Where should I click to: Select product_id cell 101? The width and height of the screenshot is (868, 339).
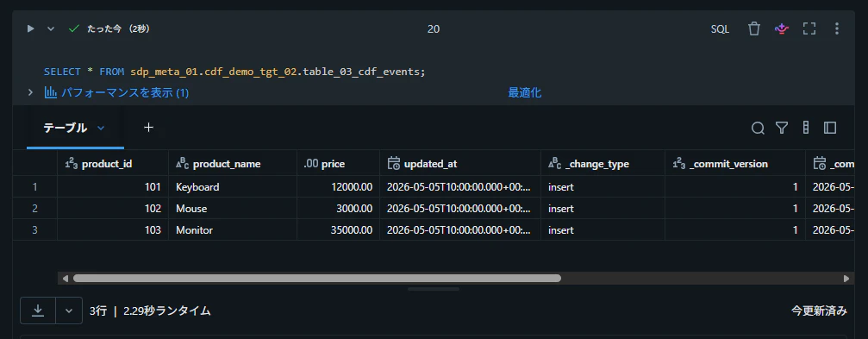pos(113,187)
